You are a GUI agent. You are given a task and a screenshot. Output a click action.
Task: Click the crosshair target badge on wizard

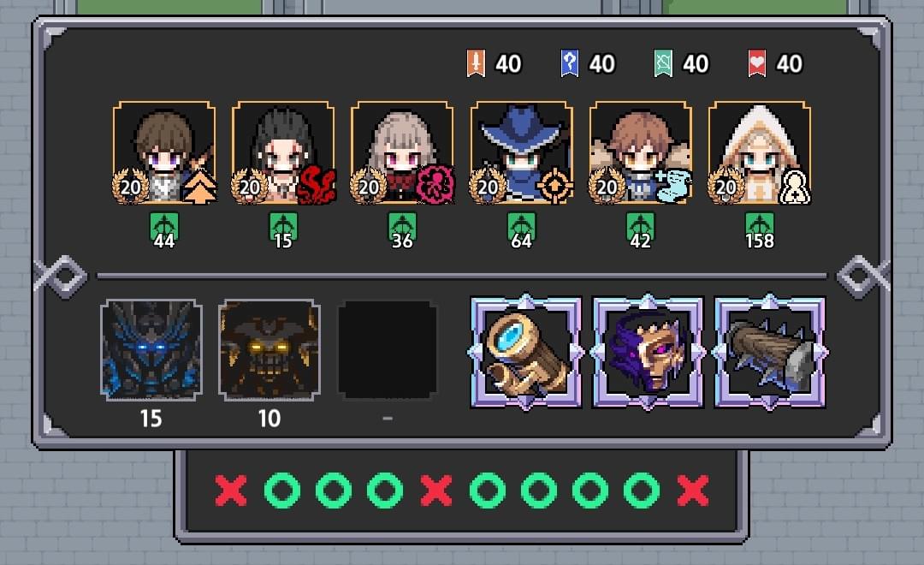(x=554, y=186)
